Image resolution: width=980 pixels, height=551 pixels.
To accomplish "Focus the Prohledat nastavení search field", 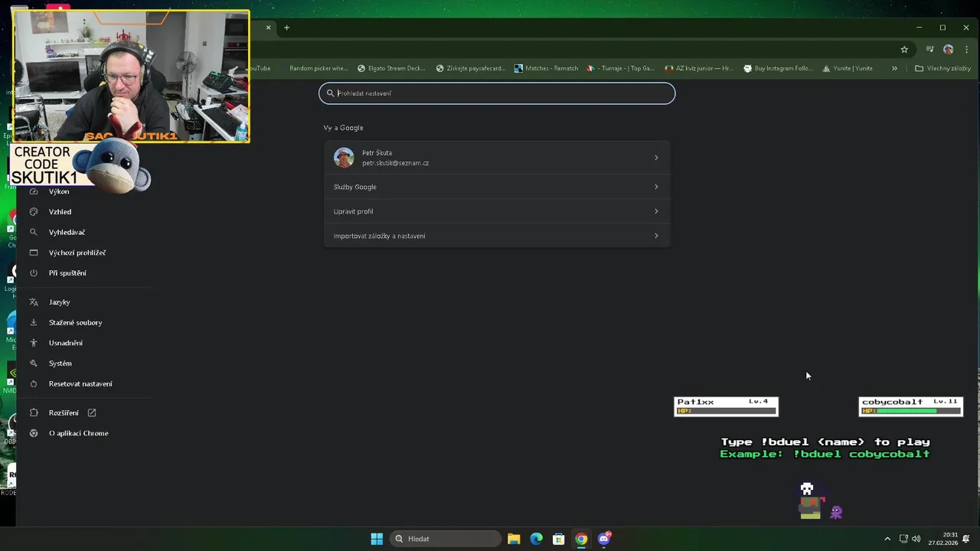I will [497, 93].
